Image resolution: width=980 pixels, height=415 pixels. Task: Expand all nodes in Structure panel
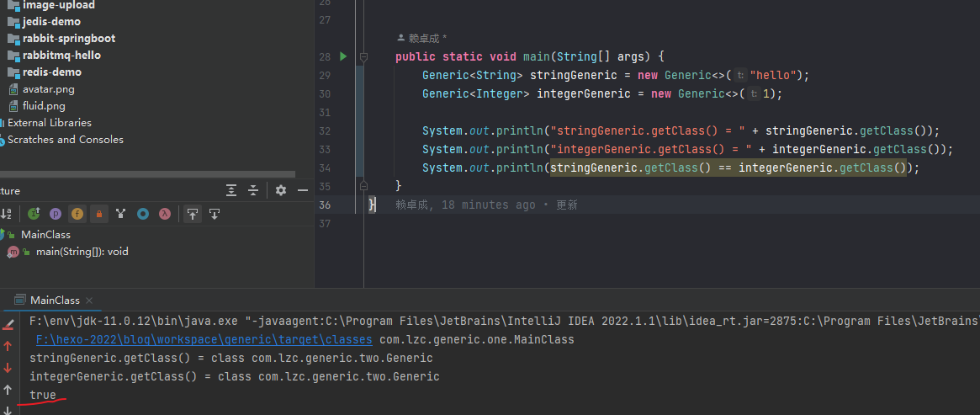pyautogui.click(x=231, y=190)
